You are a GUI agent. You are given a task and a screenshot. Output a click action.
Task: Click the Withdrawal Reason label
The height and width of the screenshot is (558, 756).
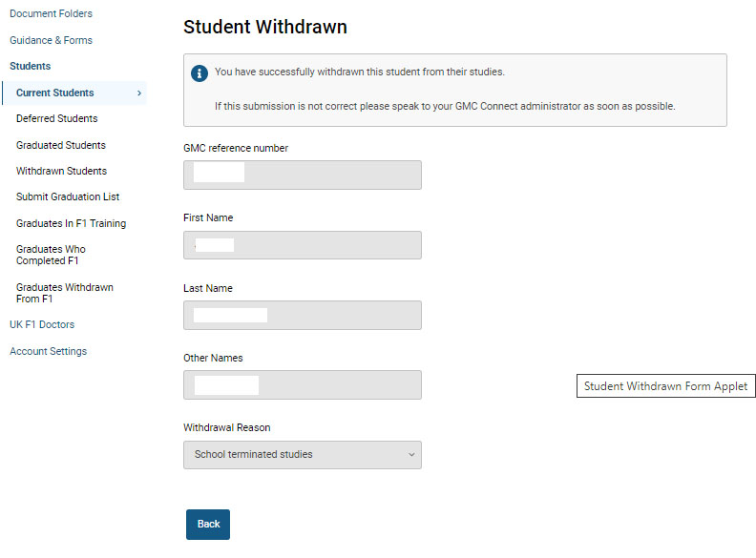226,427
